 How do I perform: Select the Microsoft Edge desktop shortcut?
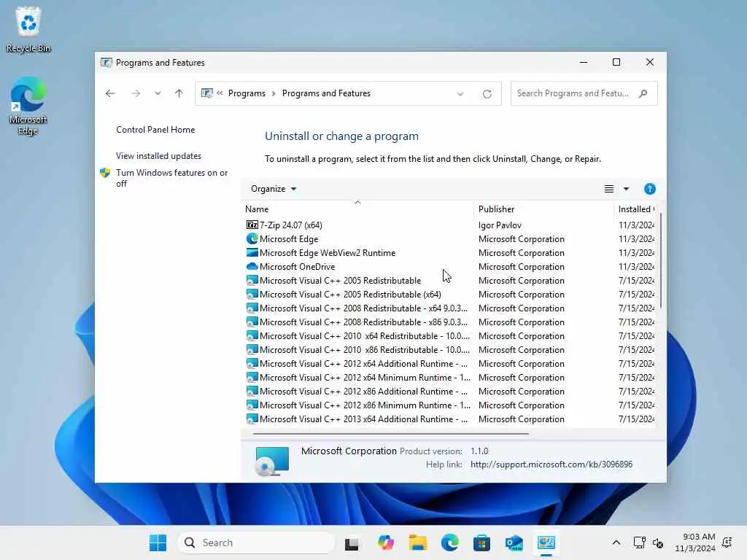tap(28, 106)
